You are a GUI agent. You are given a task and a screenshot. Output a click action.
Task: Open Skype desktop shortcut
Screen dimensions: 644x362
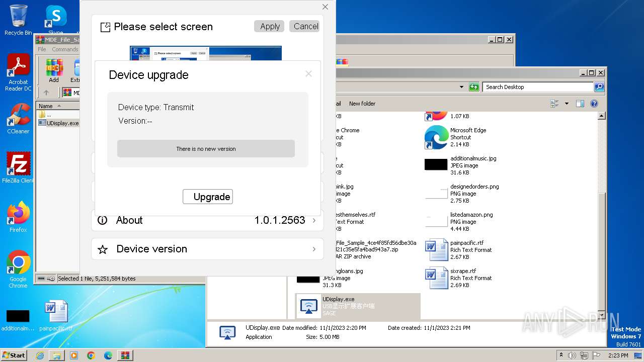pyautogui.click(x=56, y=20)
